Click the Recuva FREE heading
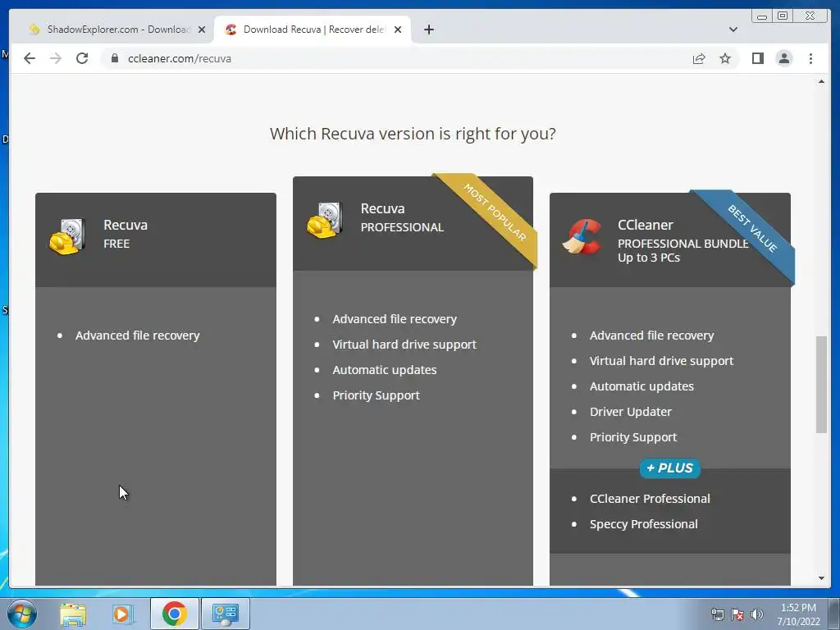The height and width of the screenshot is (630, 840). click(x=126, y=234)
